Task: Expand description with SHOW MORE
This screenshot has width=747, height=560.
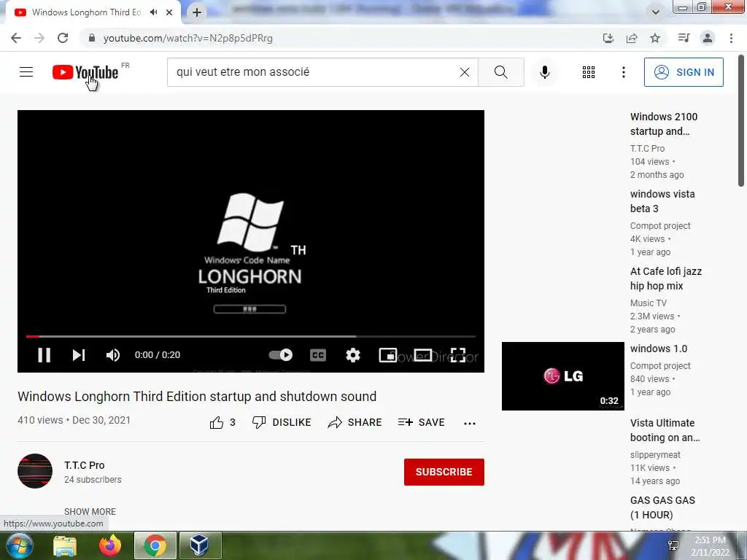Action: [90, 511]
